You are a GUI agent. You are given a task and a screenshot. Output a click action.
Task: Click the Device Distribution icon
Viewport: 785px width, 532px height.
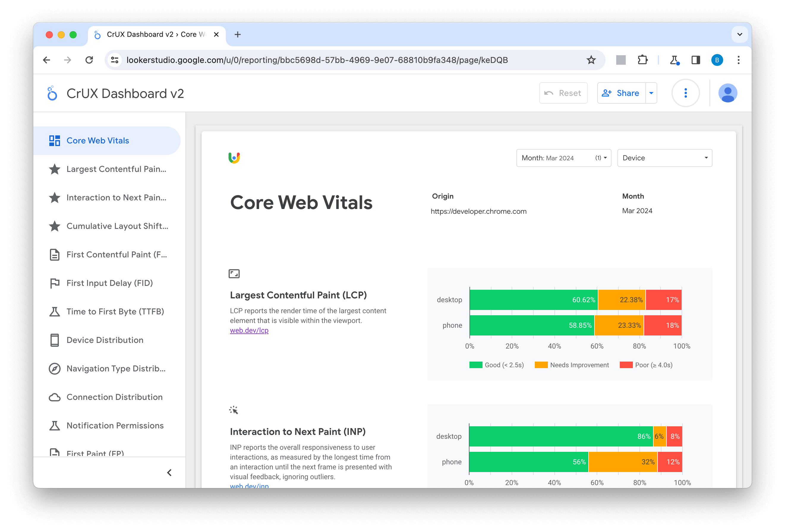(53, 340)
